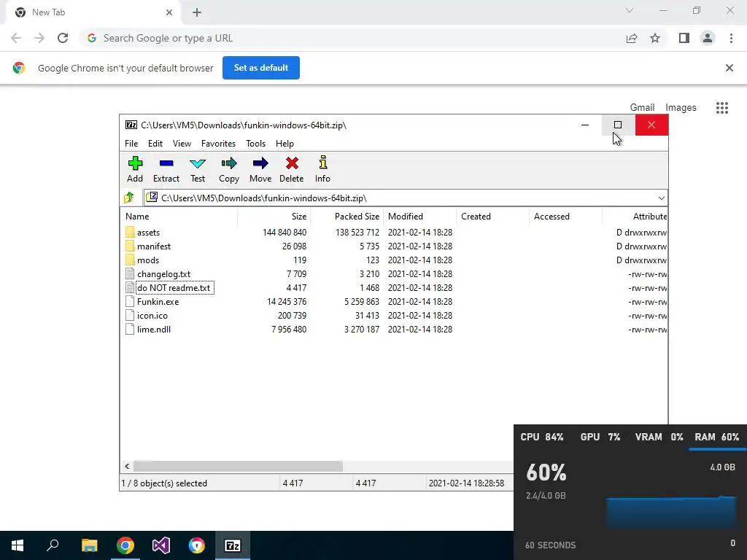
Task: Switch to Chrome on the taskbar
Action: [x=125, y=545]
